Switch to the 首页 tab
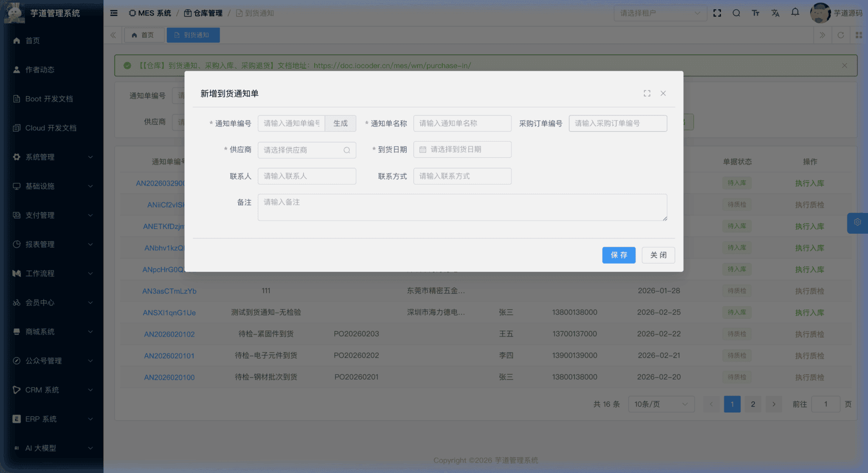 pos(144,35)
